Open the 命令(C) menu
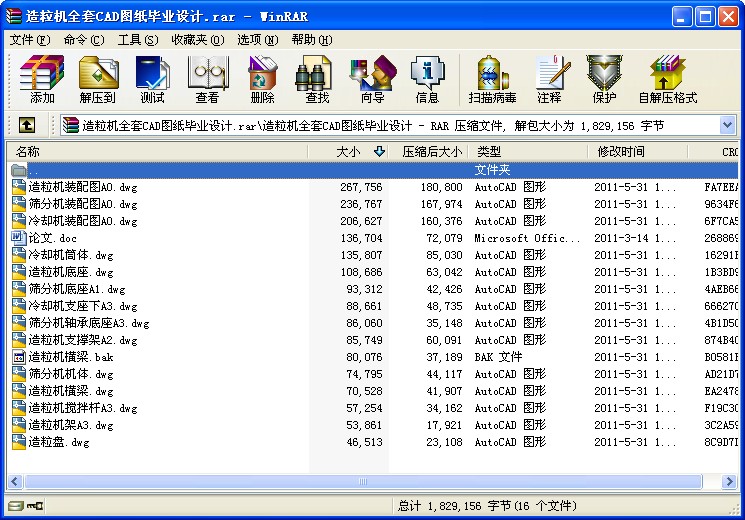 [84, 40]
